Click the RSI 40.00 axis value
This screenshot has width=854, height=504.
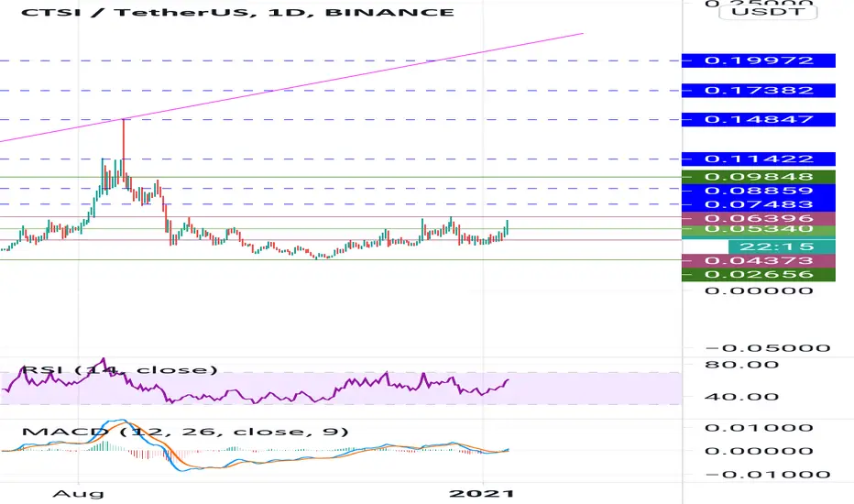point(741,397)
